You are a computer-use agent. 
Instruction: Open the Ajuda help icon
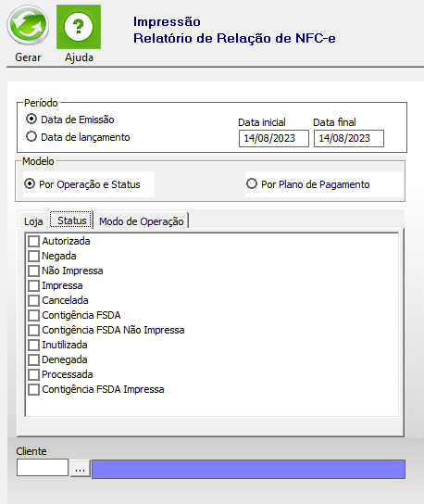(79, 27)
